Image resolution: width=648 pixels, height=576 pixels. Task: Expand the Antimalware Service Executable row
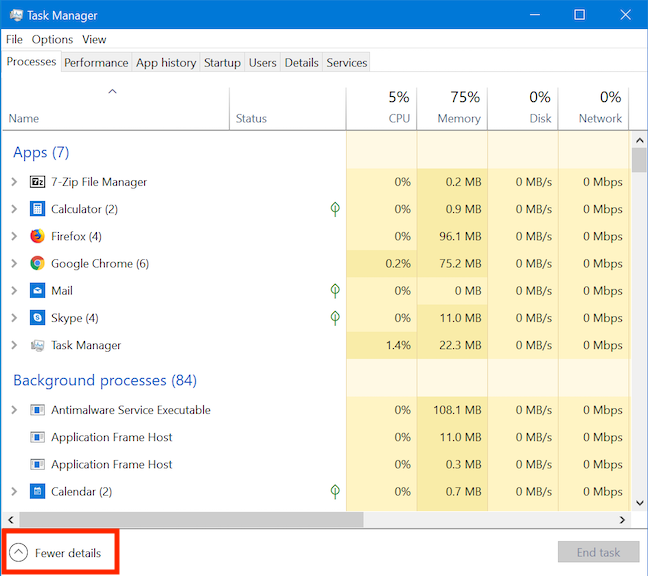tap(14, 410)
